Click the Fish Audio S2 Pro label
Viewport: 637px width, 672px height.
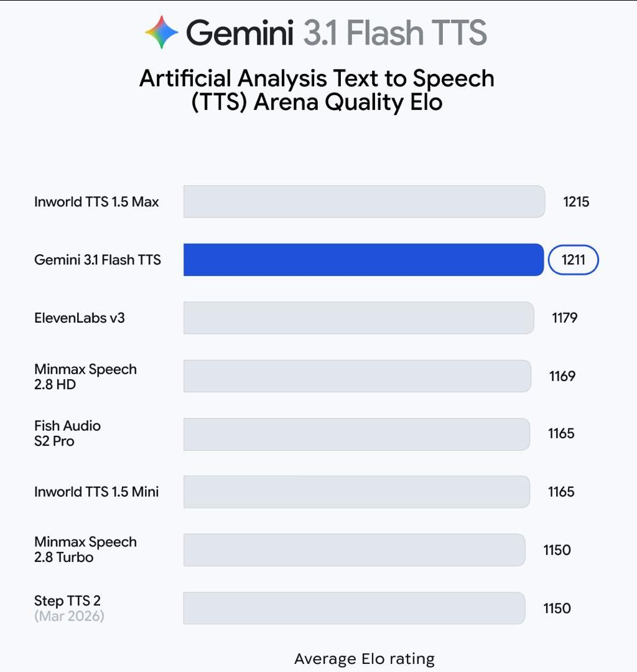pos(67,433)
